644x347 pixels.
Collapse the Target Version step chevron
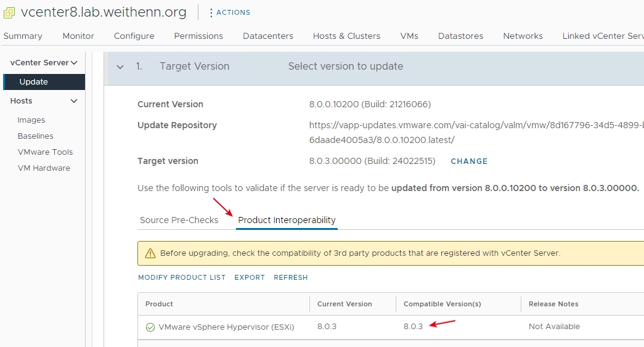pos(120,67)
